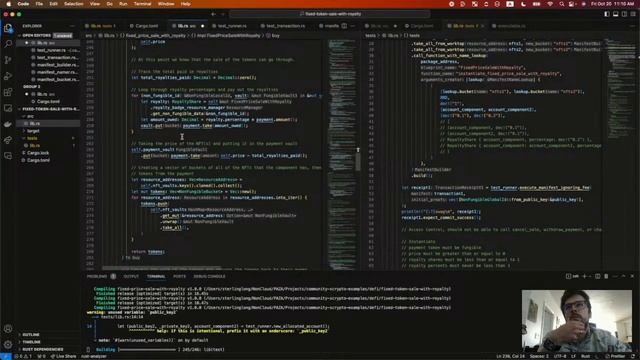640x360 pixels.
Task: Open Cargo.lock in the file tree
Action: (x=38, y=153)
